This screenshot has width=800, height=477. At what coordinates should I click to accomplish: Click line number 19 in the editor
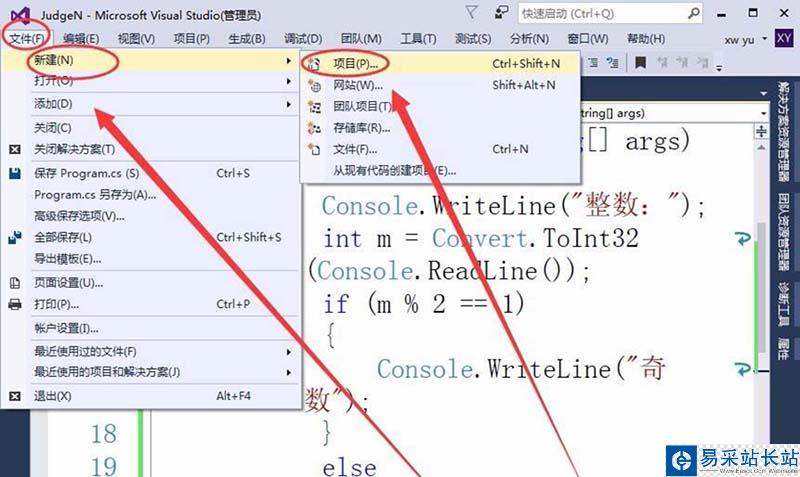point(104,466)
